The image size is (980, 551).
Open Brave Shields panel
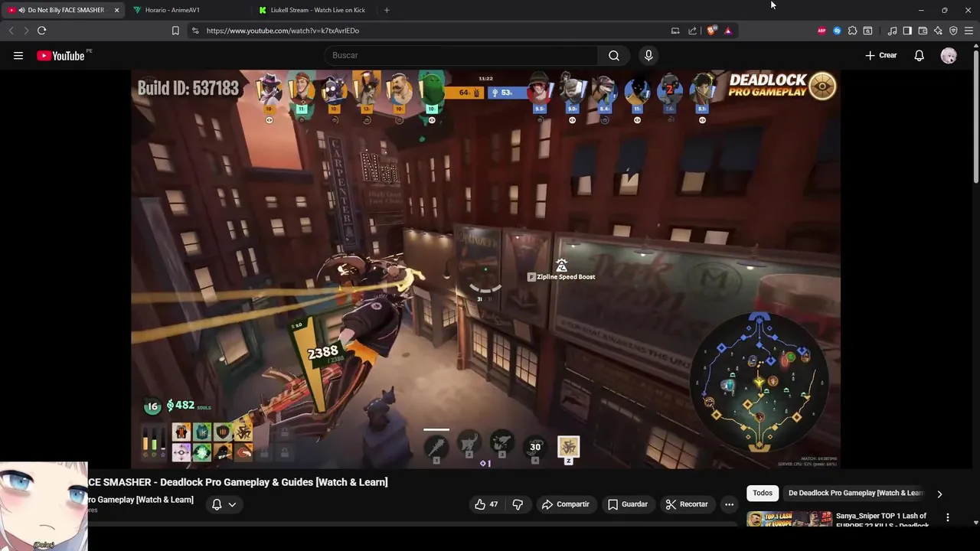point(711,31)
